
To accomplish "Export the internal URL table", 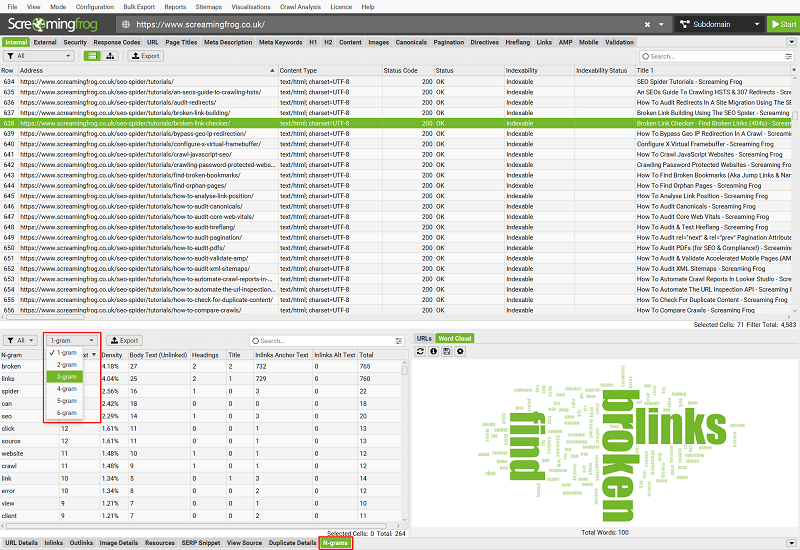I will pyautogui.click(x=146, y=56).
